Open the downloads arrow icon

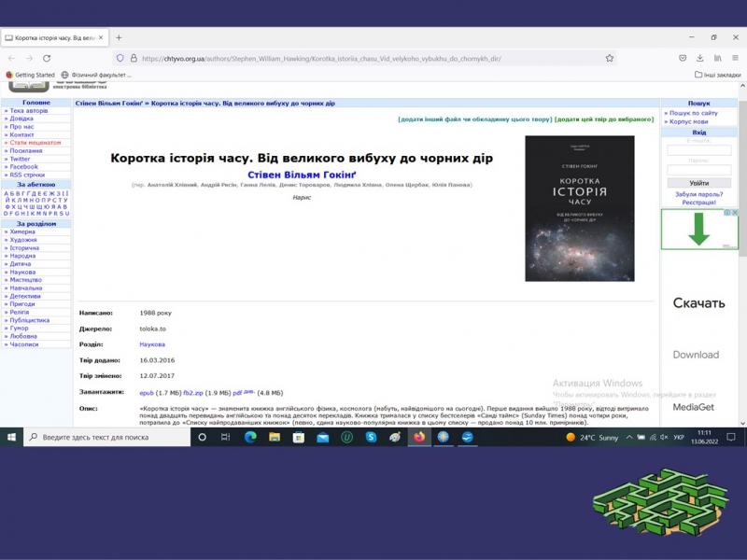point(699,58)
